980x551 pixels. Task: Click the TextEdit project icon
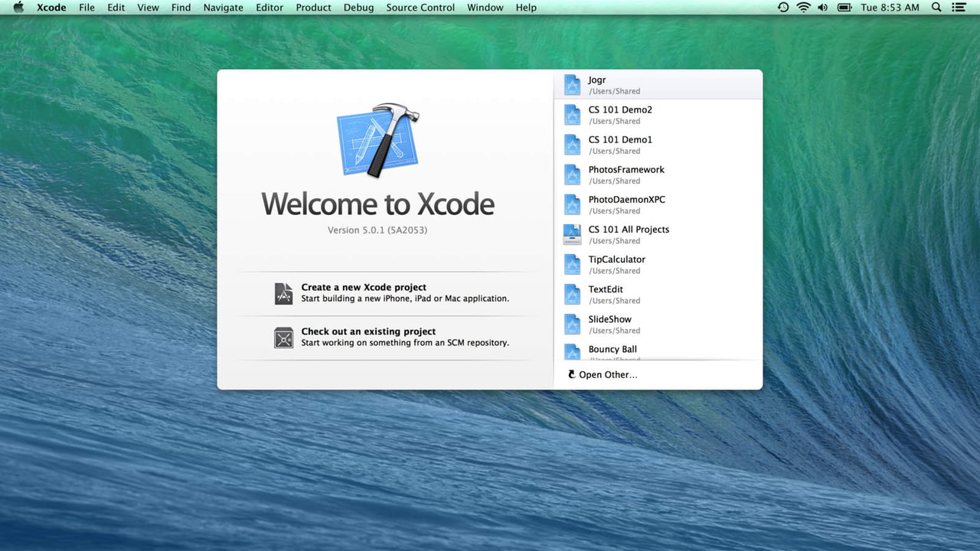(573, 294)
